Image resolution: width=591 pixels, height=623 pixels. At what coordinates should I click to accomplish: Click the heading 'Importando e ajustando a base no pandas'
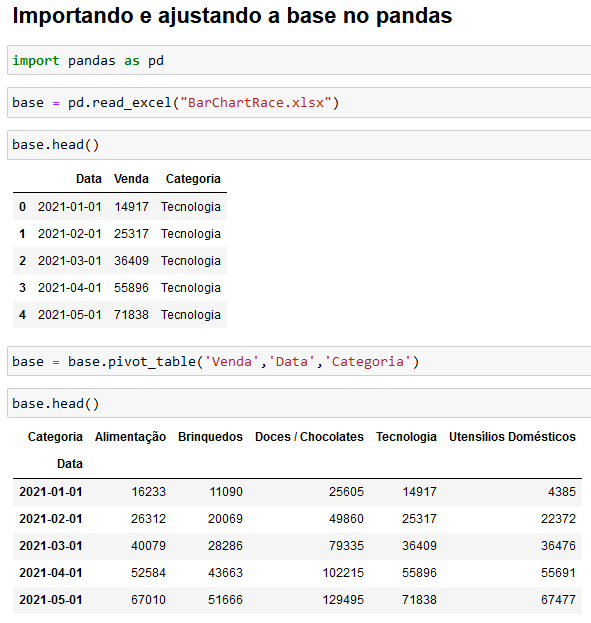(232, 16)
